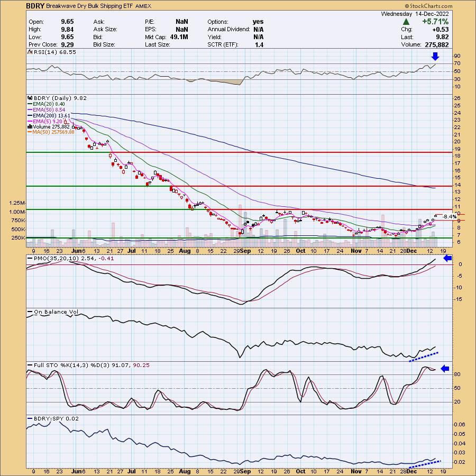Click the 'Yield:' label

(x=215, y=37)
